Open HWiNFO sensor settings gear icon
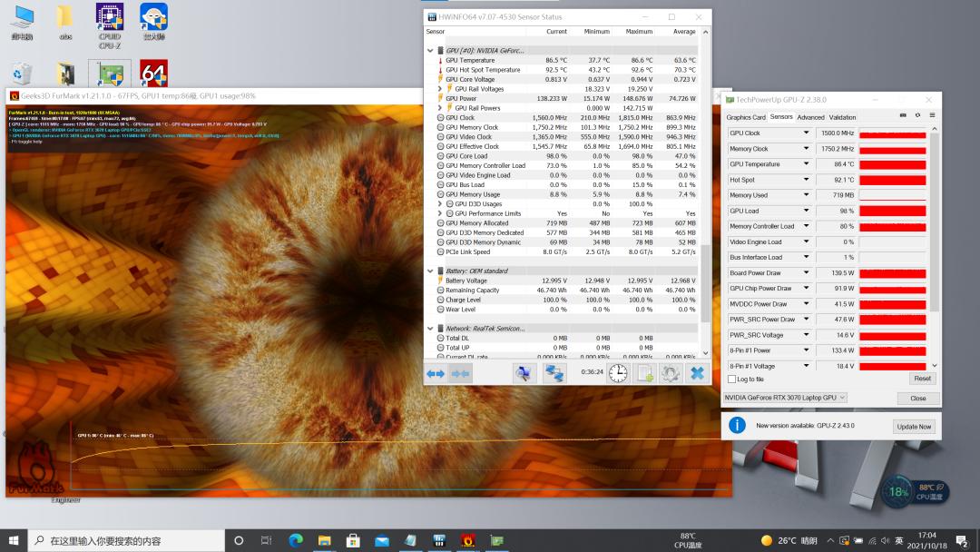 coord(671,373)
